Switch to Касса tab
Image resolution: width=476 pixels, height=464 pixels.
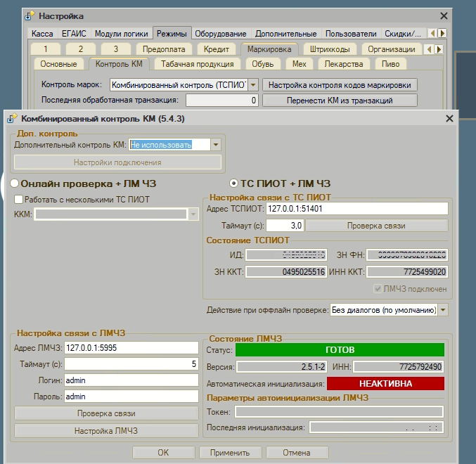tap(42, 33)
